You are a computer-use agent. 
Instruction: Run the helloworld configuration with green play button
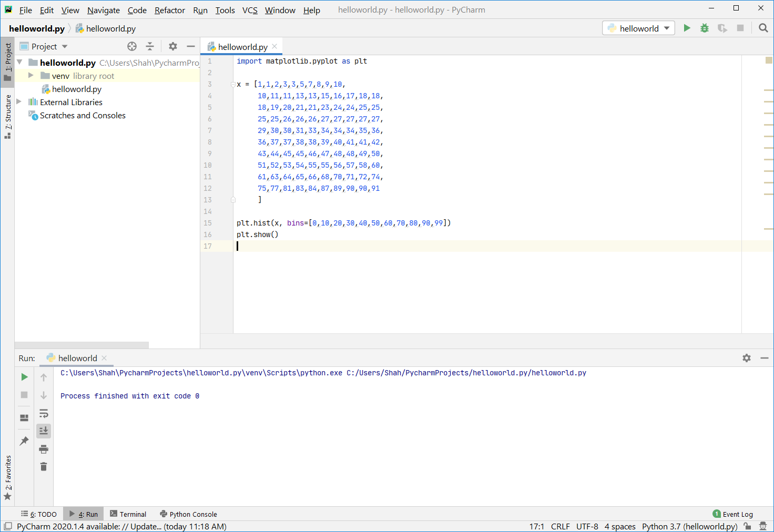[687, 28]
